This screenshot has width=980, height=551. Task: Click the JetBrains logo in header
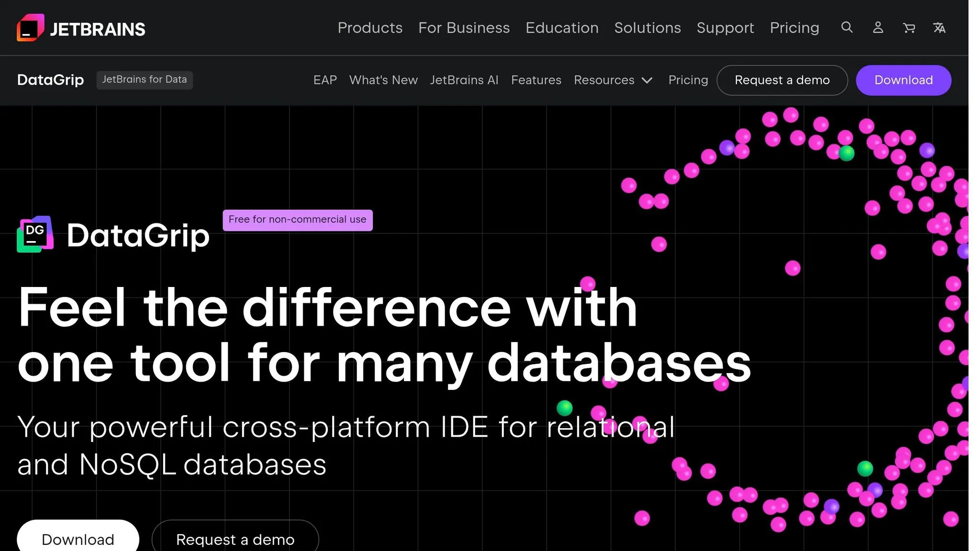(81, 28)
